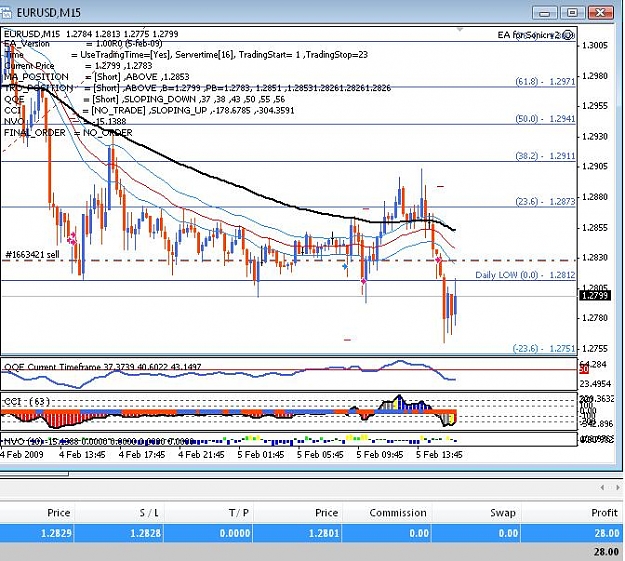
Task: Click the scroll left arrow above the table
Action: (602, 487)
